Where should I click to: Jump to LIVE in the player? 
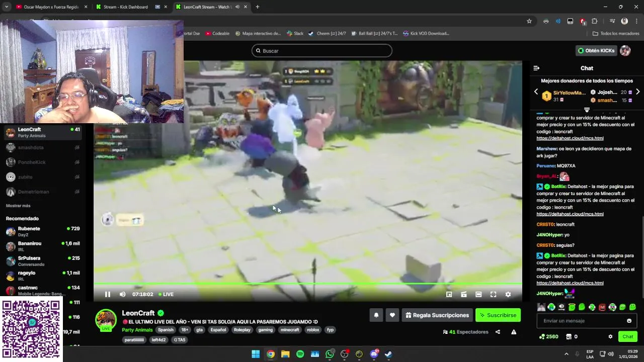[166, 294]
